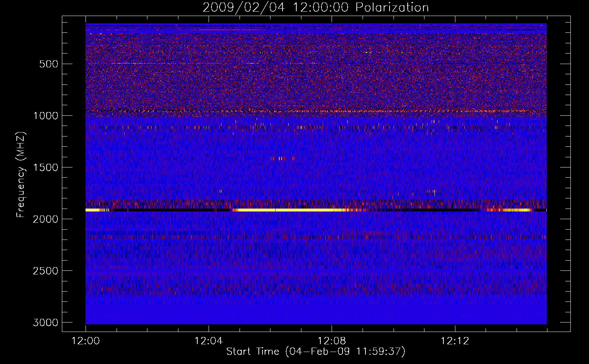Click the 12:04 time tick label
Image resolution: width=589 pixels, height=364 pixels.
pos(209,341)
